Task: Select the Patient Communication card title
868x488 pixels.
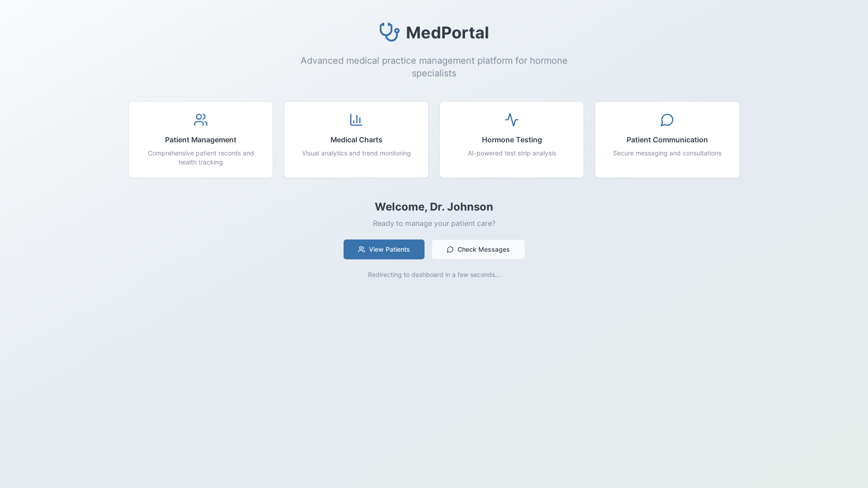Action: pyautogui.click(x=667, y=140)
